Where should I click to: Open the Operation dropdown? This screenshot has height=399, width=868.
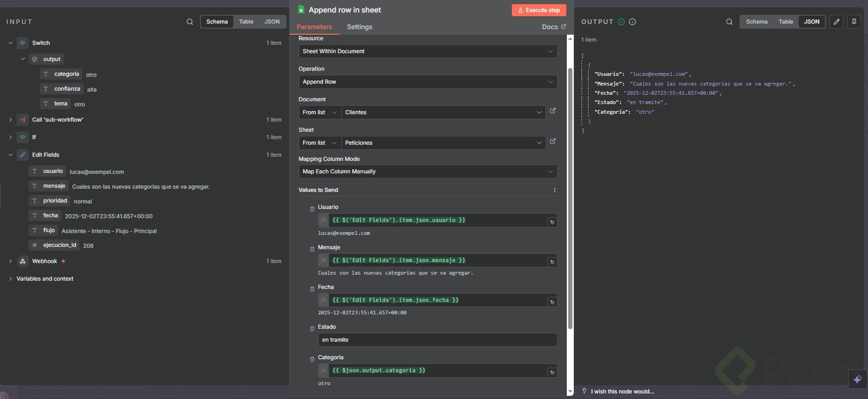(427, 82)
